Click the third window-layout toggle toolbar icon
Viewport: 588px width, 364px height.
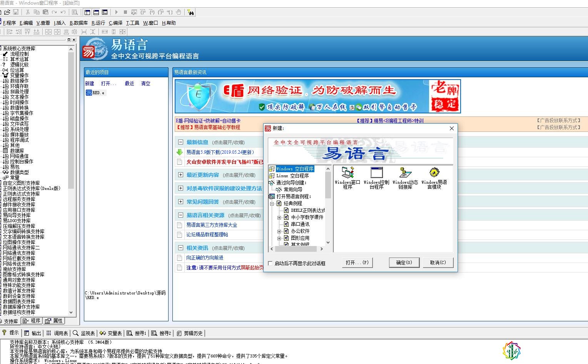pyautogui.click(x=105, y=12)
